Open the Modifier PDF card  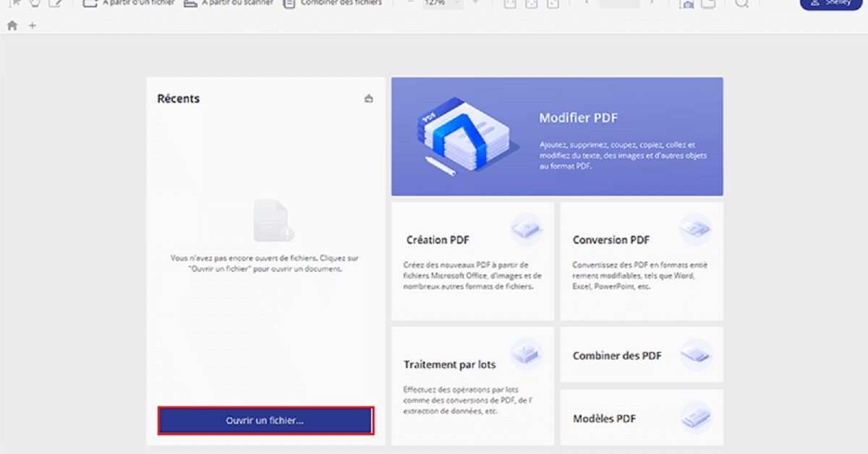(557, 137)
